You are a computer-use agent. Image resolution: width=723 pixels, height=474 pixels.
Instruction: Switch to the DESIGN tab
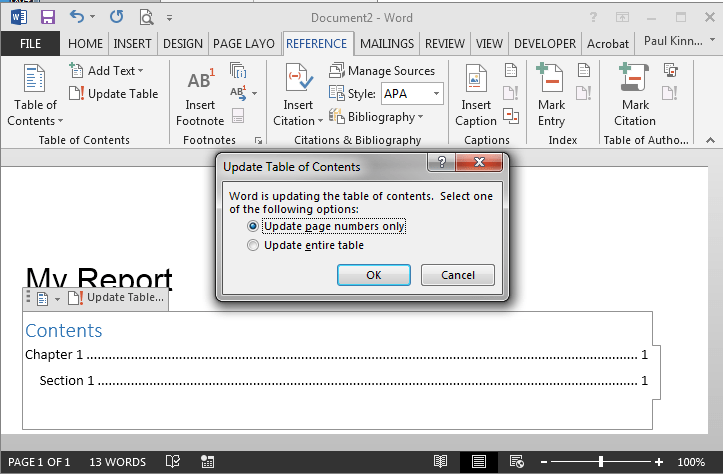[x=183, y=44]
